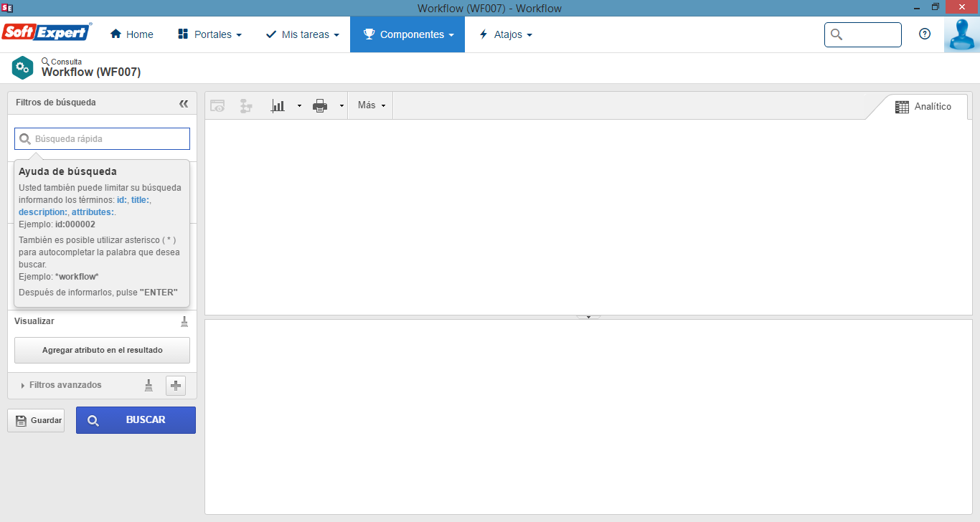Click the bar chart toolbar icon
The height and width of the screenshot is (522, 980).
278,106
